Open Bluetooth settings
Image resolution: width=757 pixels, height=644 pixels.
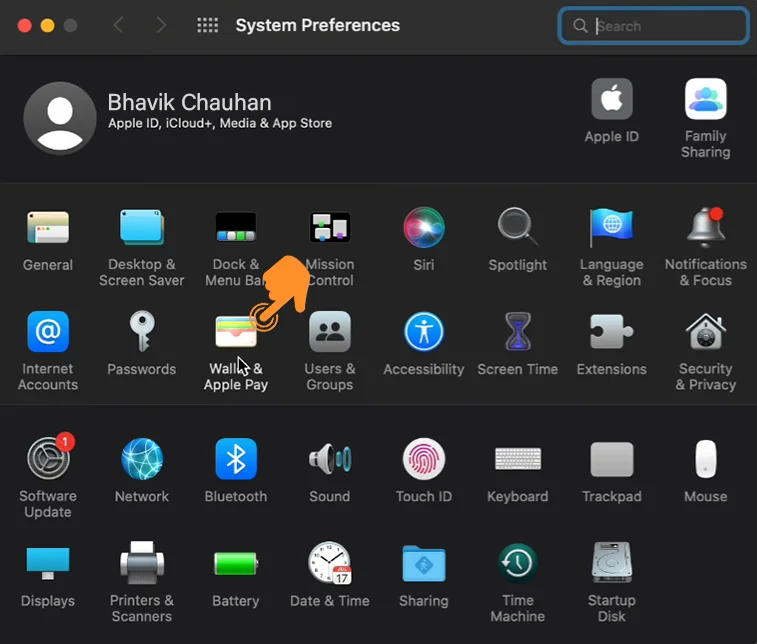point(236,459)
